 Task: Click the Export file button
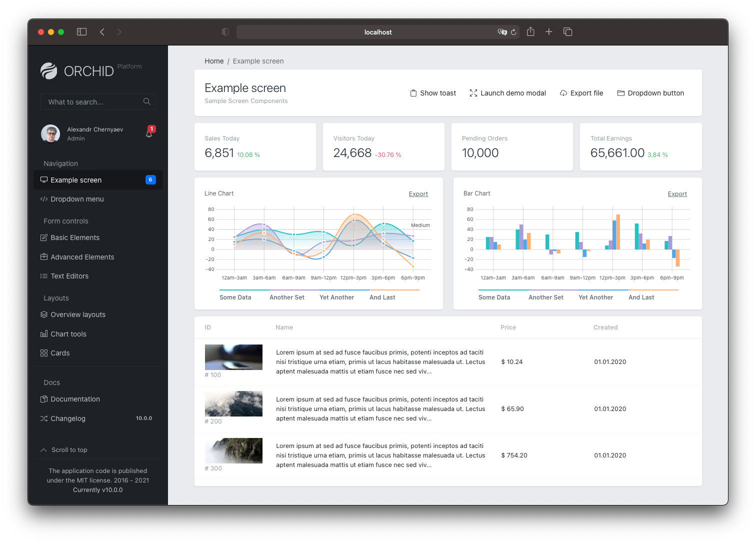tap(581, 93)
